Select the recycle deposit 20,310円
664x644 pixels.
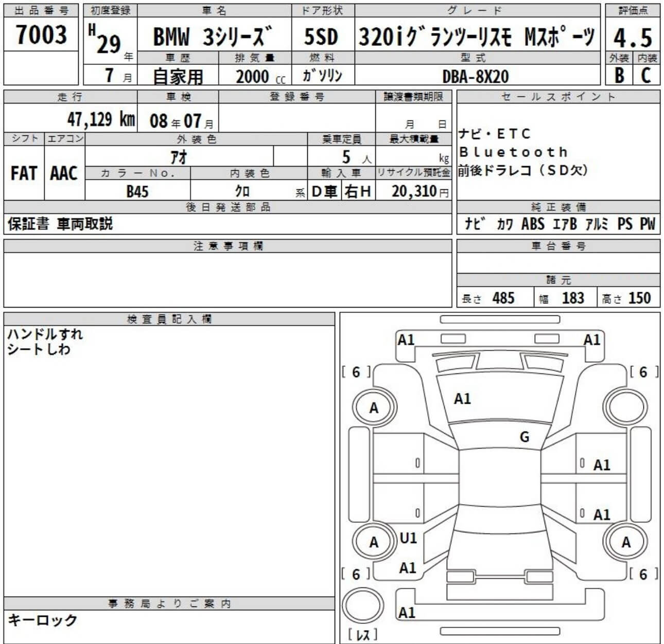click(420, 191)
